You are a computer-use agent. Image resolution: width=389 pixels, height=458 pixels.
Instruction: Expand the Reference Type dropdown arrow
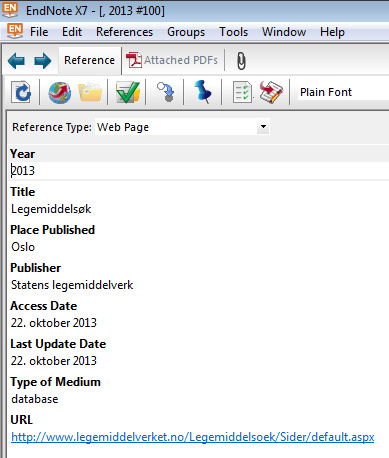263,127
